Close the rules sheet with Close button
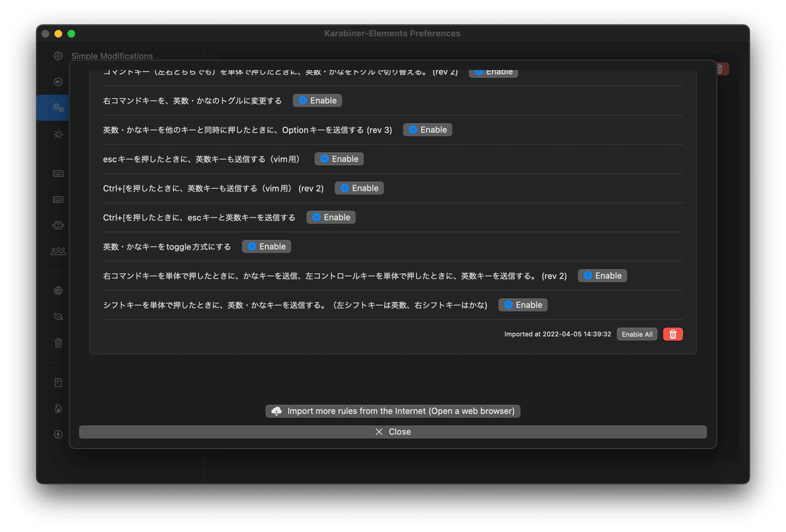Screen dimensions: 786x532 (x=393, y=432)
